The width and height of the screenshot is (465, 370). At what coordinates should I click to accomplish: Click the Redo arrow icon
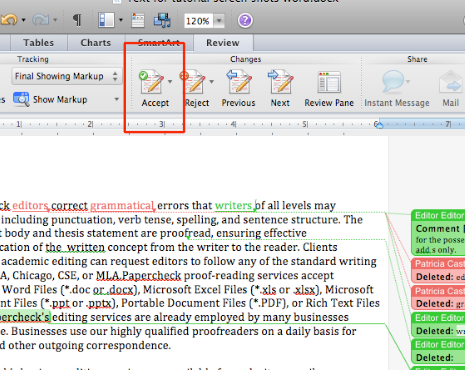click(40, 20)
